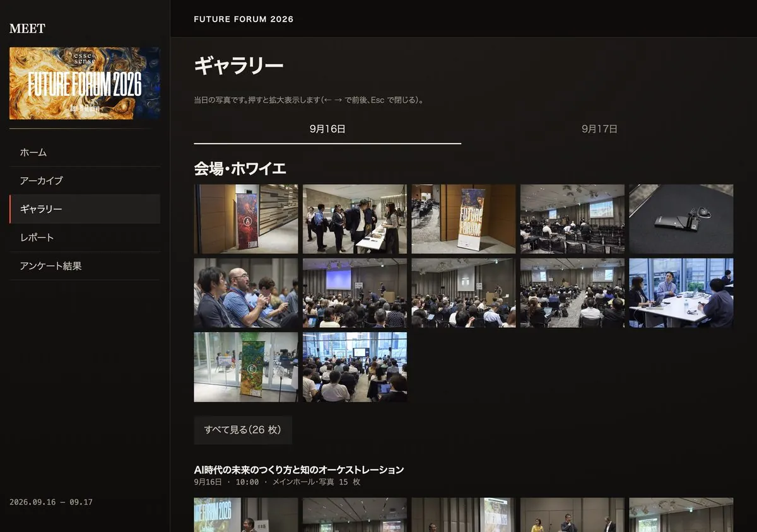757x532 pixels.
Task: Click the MEET logo text in sidebar
Action: pos(27,28)
